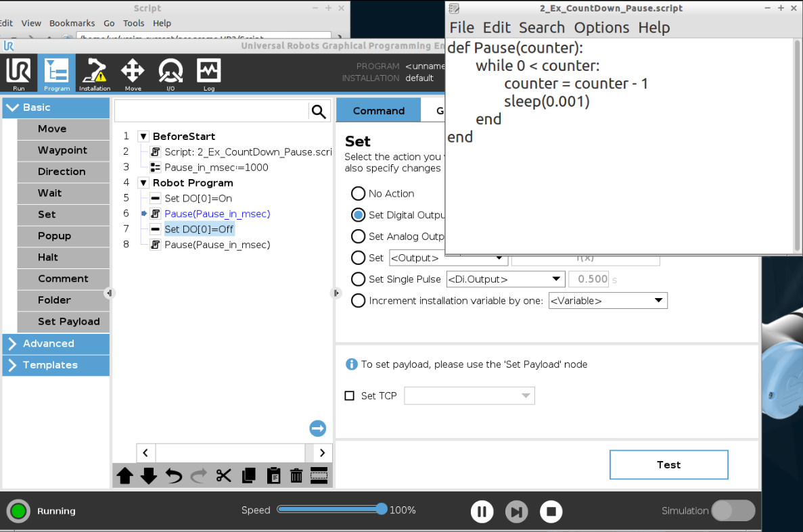Insert a Waypoint command
This screenshot has height=532, width=803.
[x=64, y=150]
